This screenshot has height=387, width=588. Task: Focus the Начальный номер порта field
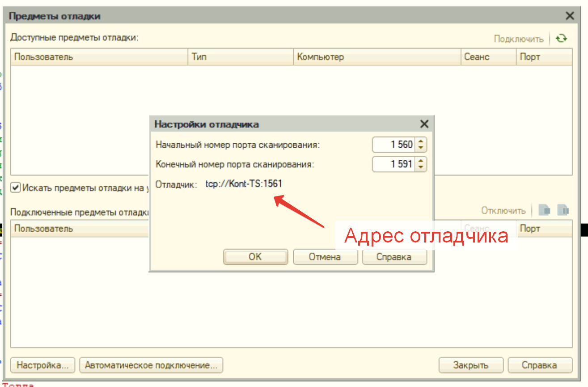394,145
